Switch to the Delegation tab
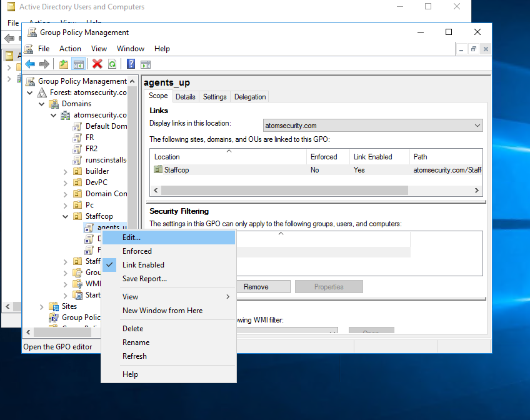This screenshot has height=420, width=530. coord(250,97)
